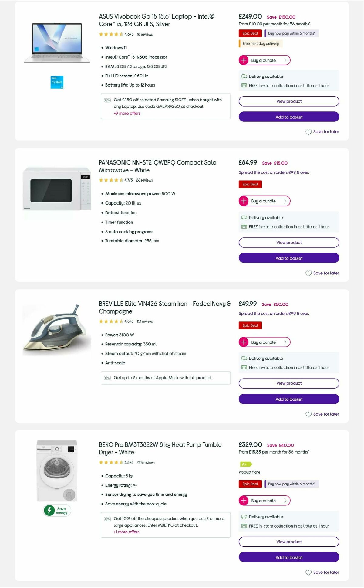Image resolution: width=364 pixels, height=588 pixels.
Task: Select the pink plus icon on the dryer's bundle button
Action: [244, 501]
